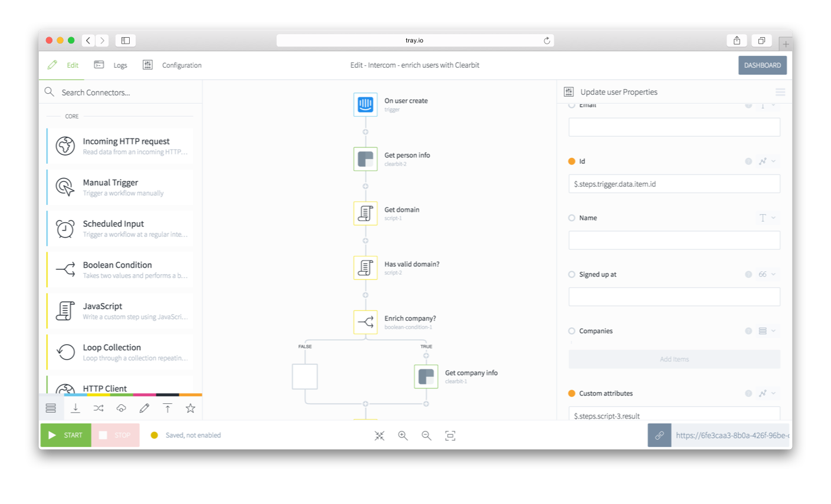Toggle the Id property radio button
This screenshot has height=504, width=831.
(x=571, y=161)
